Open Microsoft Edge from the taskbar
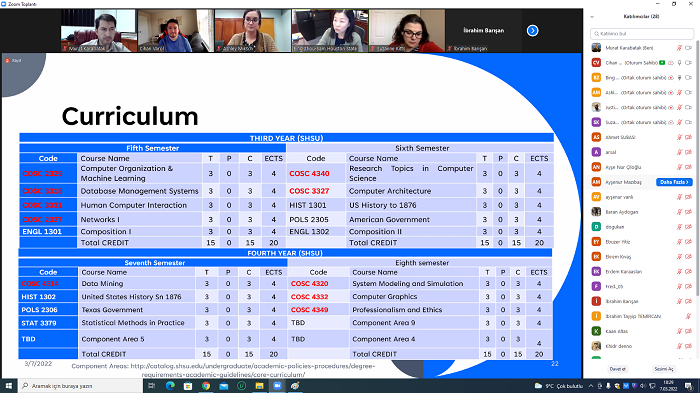The height and width of the screenshot is (393, 700). tap(170, 386)
